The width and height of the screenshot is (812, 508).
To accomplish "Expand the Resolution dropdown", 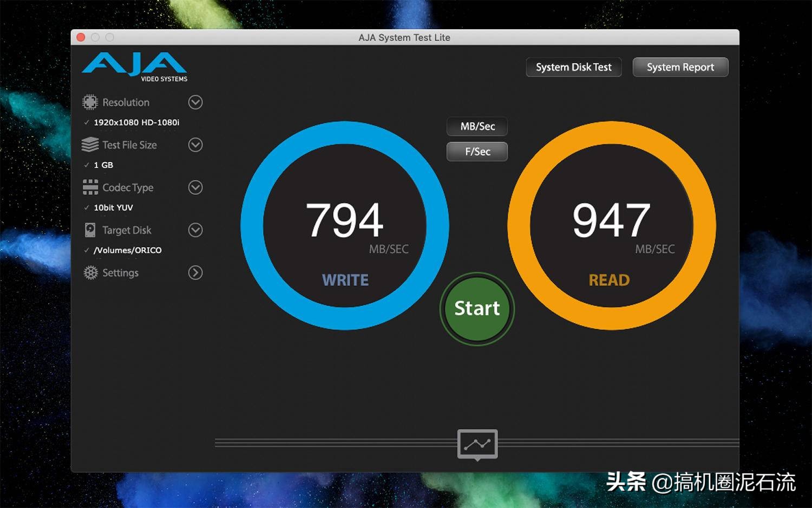I will coord(195,102).
